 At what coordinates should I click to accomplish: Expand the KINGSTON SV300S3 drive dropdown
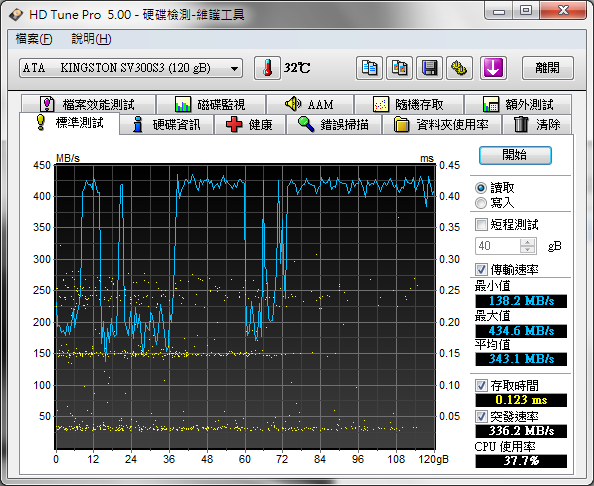(234, 69)
